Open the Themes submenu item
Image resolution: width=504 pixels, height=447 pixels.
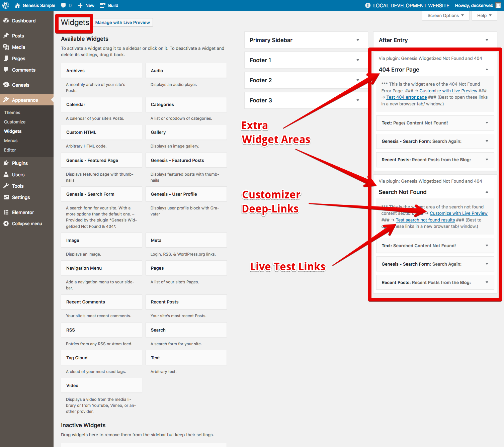(12, 112)
